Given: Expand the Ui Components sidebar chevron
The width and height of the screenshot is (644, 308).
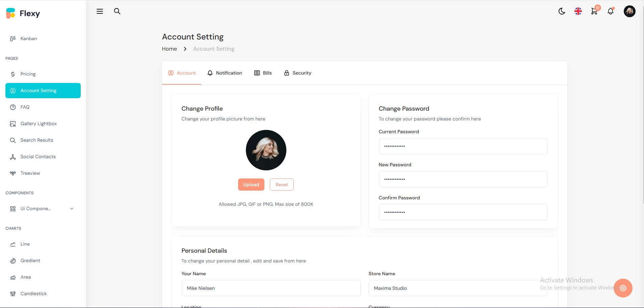Looking at the screenshot, I should coord(72,209).
